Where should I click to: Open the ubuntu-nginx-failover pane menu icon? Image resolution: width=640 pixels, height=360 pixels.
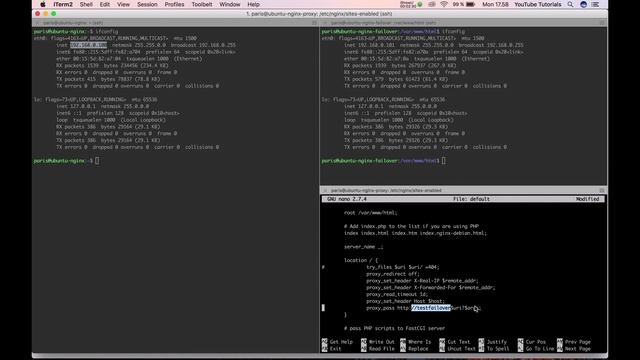point(602,23)
